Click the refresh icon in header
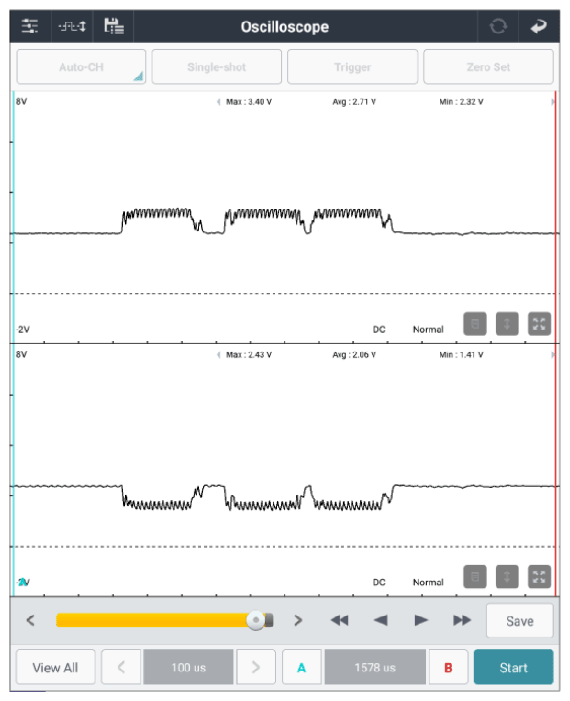Viewport: 570px width, 701px height. tap(498, 26)
